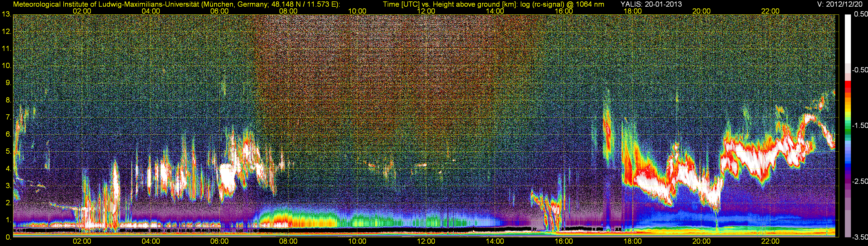Screen dimensions: 868x246
Task: Click 16:00 on the lower time axis
Action: coord(564,241)
